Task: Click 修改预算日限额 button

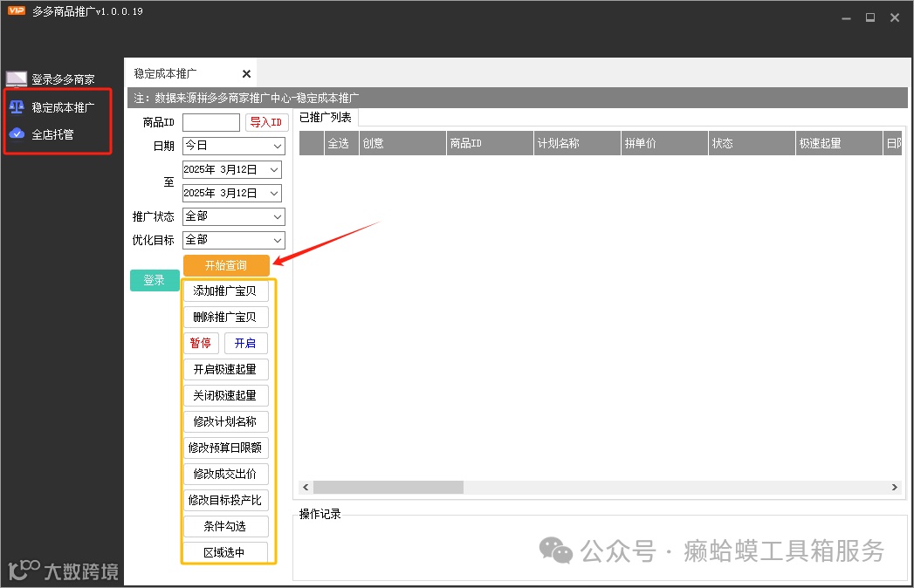Action: 225,448
